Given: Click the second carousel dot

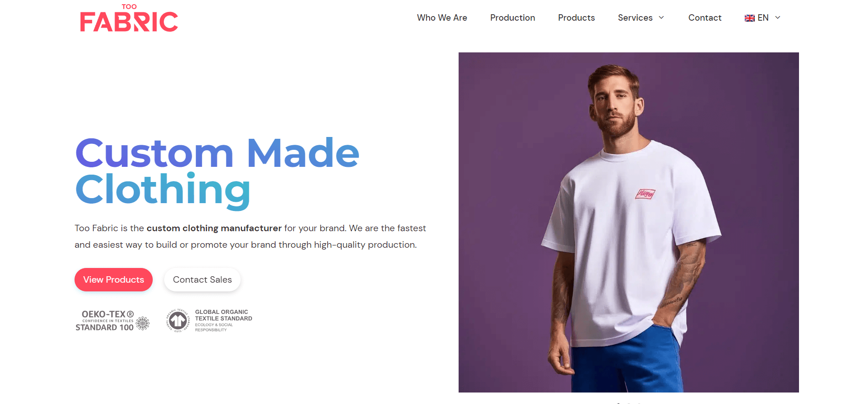Looking at the screenshot, I should pyautogui.click(x=629, y=403).
